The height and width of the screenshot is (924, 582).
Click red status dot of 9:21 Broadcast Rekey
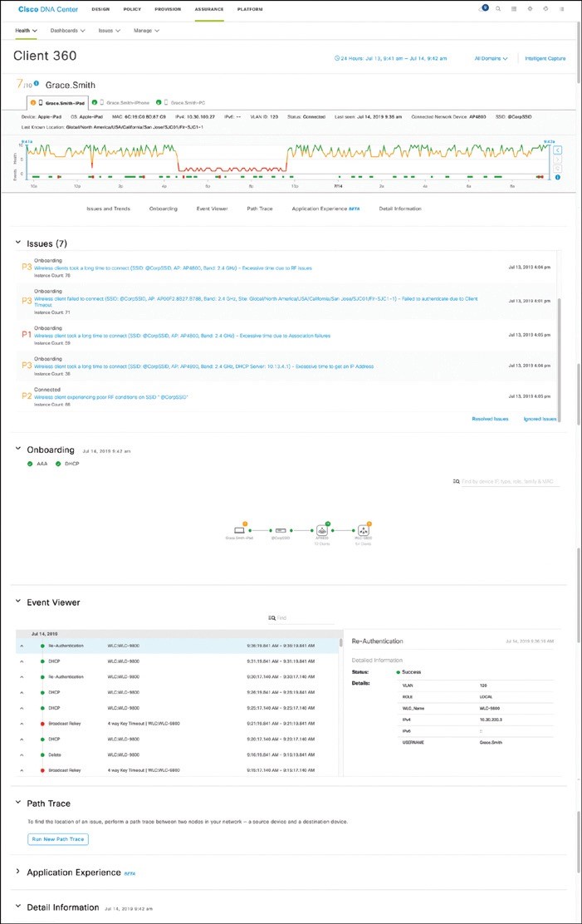42,724
